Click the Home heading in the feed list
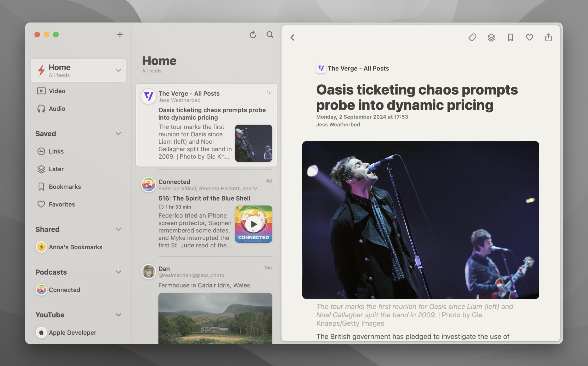588x366 pixels. tap(159, 61)
